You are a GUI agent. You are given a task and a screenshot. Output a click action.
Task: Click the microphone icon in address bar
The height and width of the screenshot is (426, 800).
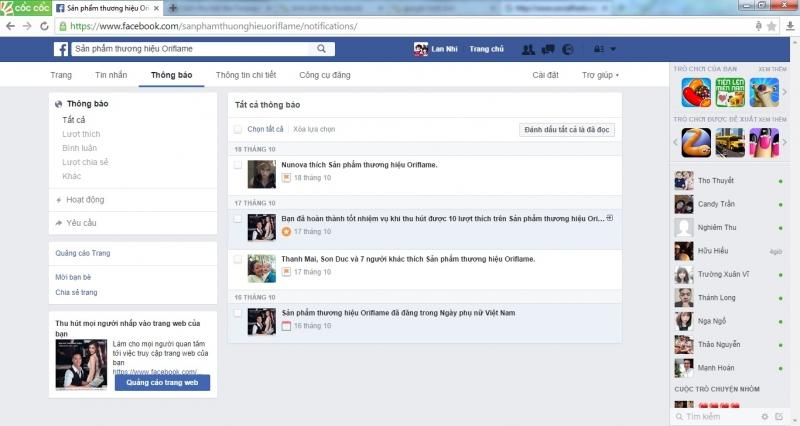[759, 26]
